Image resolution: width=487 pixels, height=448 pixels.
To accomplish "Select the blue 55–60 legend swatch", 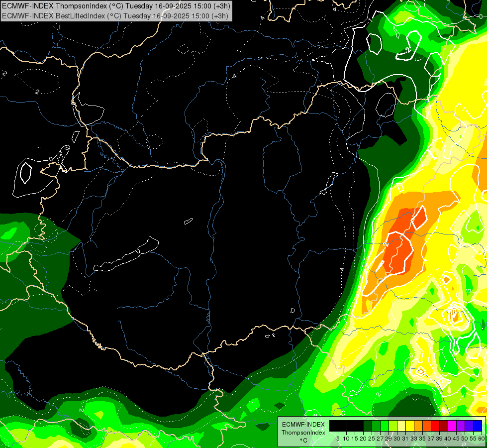I will click(478, 426).
